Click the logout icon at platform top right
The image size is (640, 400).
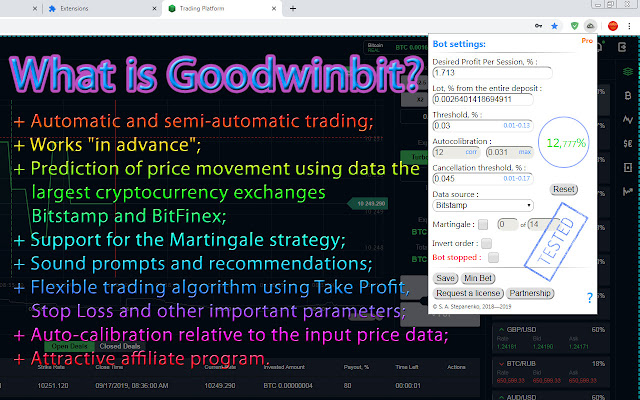point(622,47)
